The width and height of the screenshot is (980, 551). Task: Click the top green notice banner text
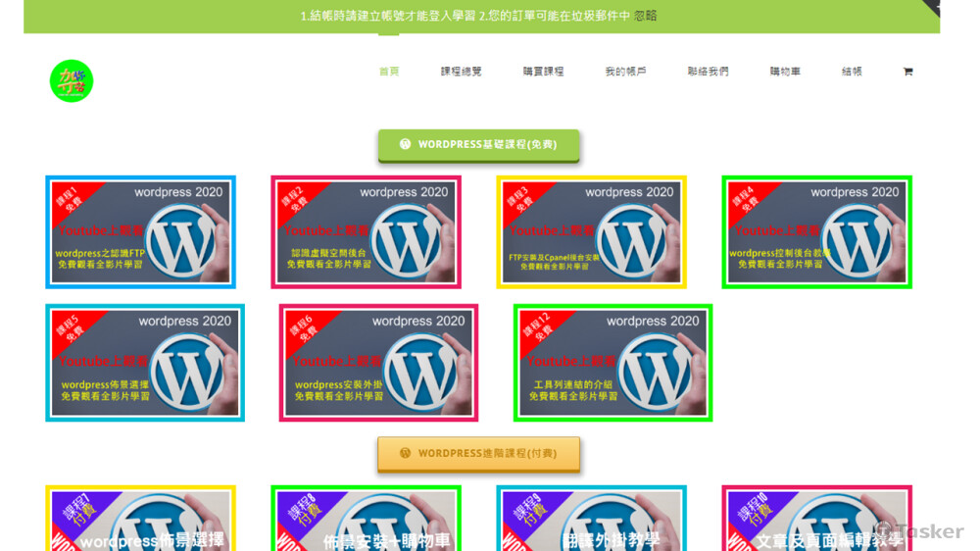(x=465, y=16)
